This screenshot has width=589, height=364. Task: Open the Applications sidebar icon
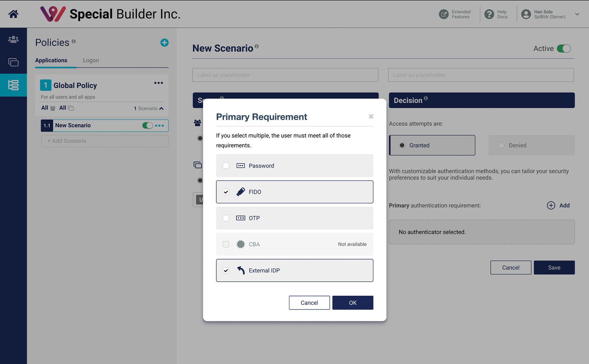tap(13, 63)
